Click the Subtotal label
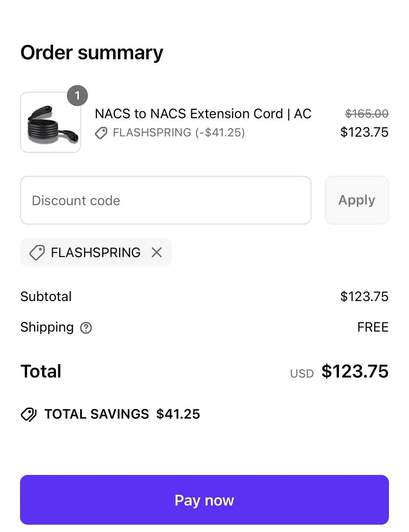Image resolution: width=409 pixels, height=532 pixels. tap(46, 296)
